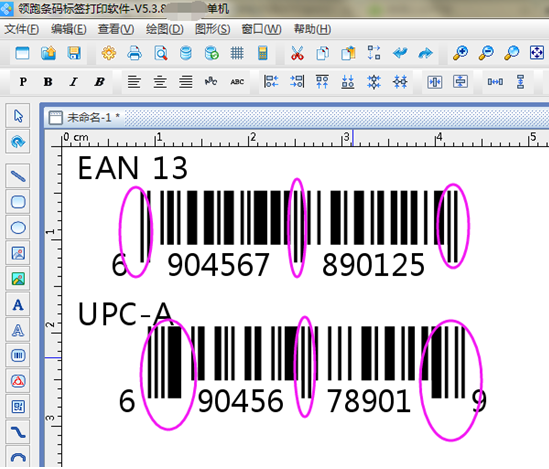Image resolution: width=549 pixels, height=469 pixels.
Task: Select the EAN 13 text label
Action: pos(132,168)
